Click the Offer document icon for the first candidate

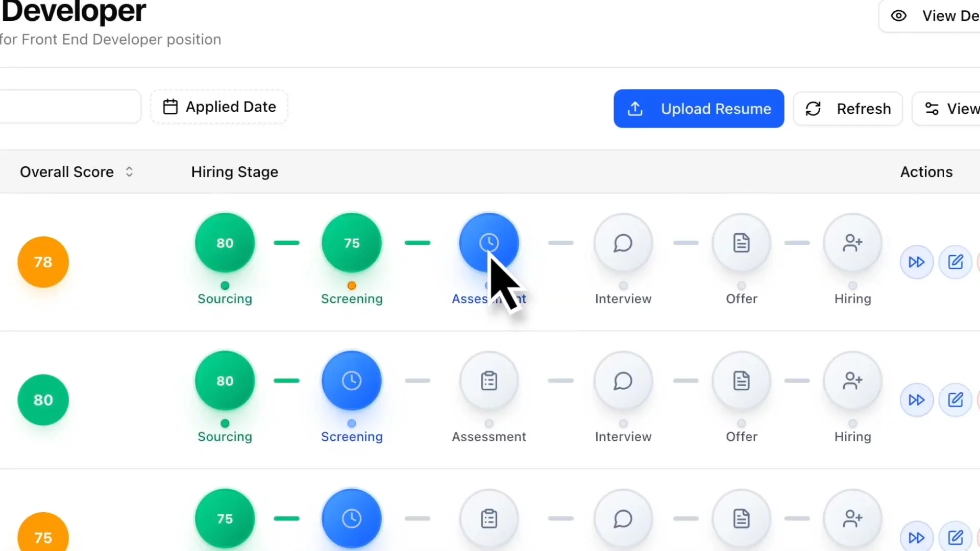(741, 243)
